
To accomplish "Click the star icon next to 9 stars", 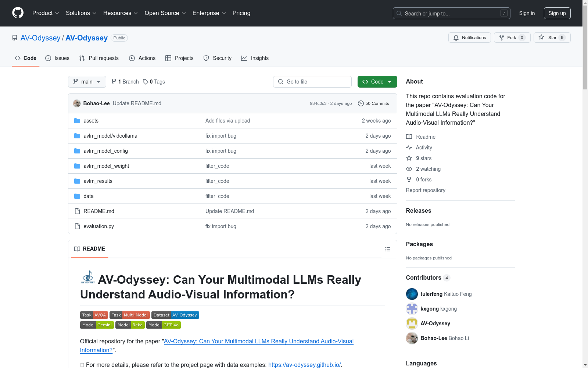I will pyautogui.click(x=409, y=158).
